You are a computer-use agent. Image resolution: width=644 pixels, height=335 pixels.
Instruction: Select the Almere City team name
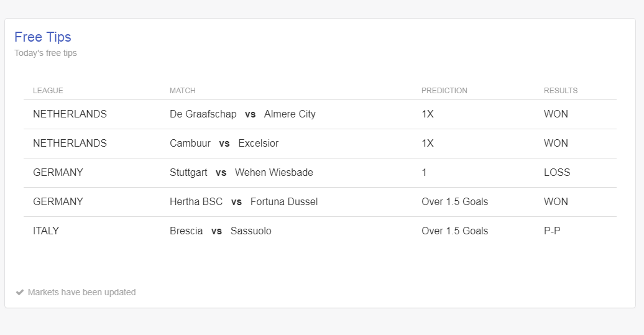[x=290, y=114]
